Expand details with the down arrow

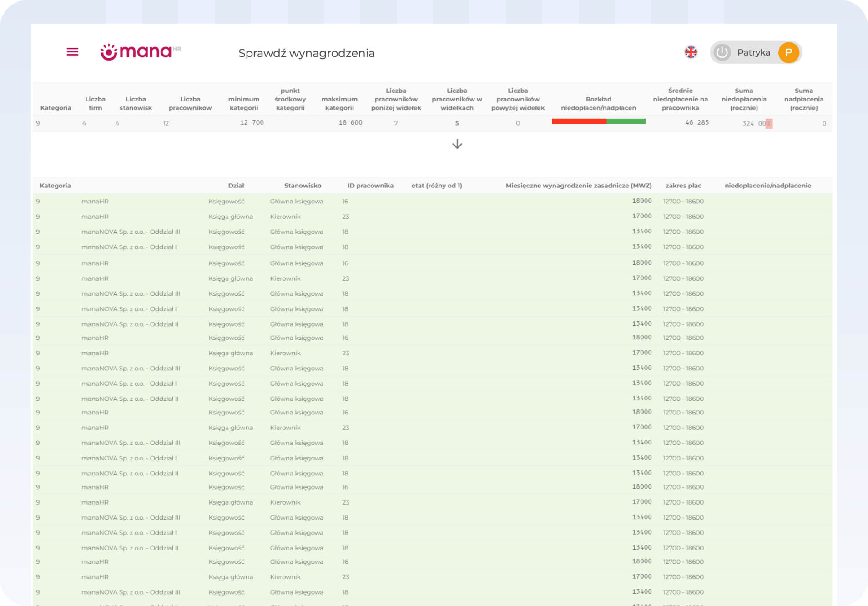coord(457,144)
